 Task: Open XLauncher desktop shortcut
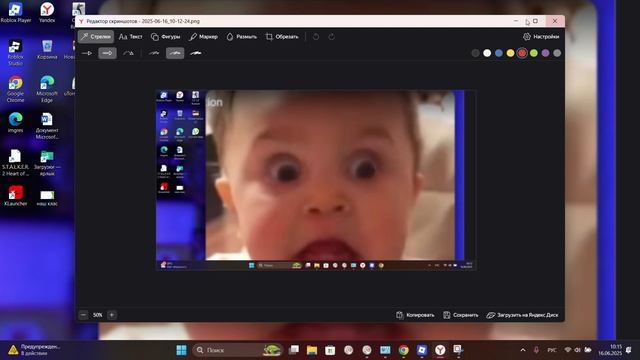tap(16, 196)
